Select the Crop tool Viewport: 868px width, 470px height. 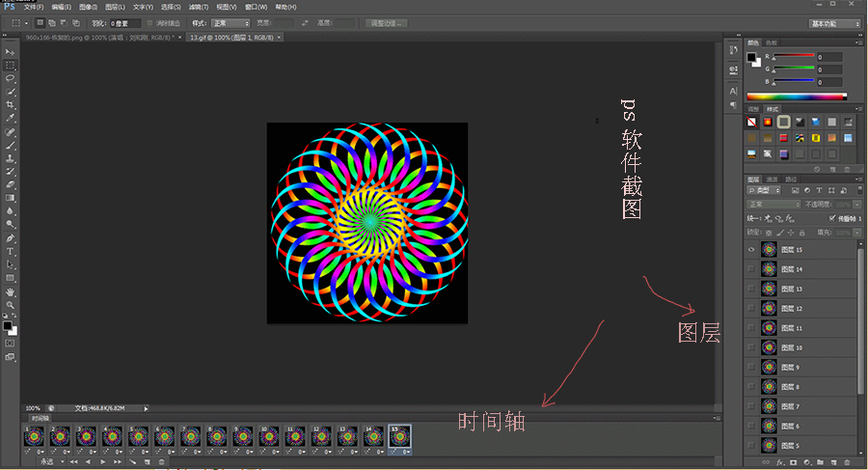pyautogui.click(x=11, y=104)
